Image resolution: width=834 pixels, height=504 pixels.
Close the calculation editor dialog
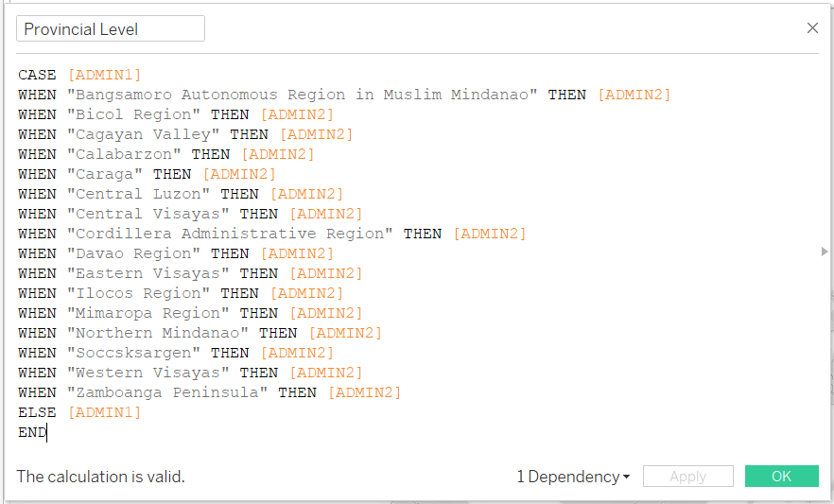coord(812,28)
